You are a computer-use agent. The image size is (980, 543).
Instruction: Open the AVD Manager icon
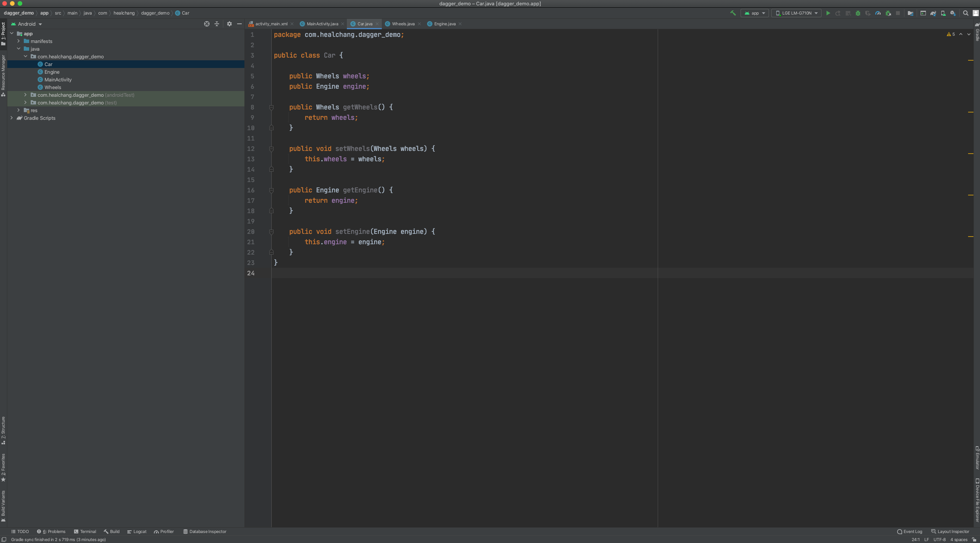click(943, 13)
